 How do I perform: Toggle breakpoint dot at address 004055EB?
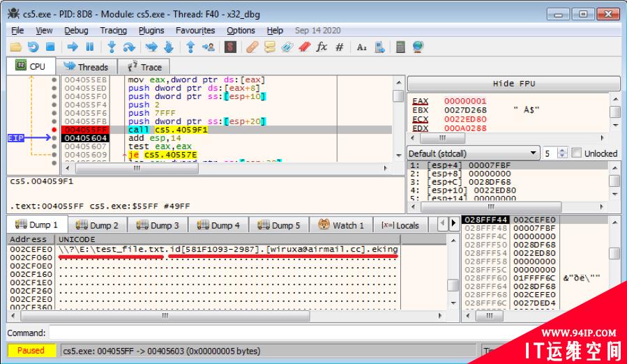tap(54, 79)
